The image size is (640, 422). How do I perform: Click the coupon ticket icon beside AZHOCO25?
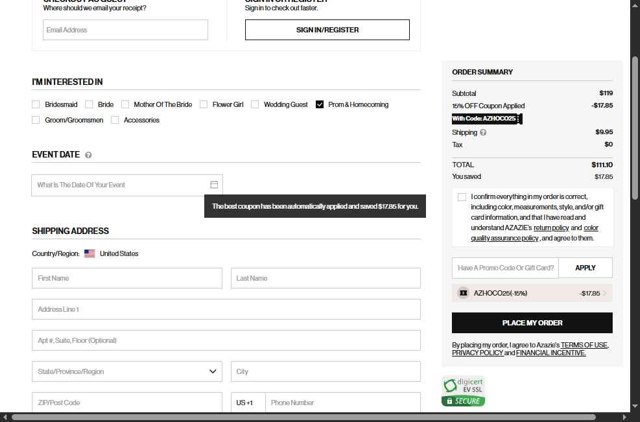[x=463, y=293]
